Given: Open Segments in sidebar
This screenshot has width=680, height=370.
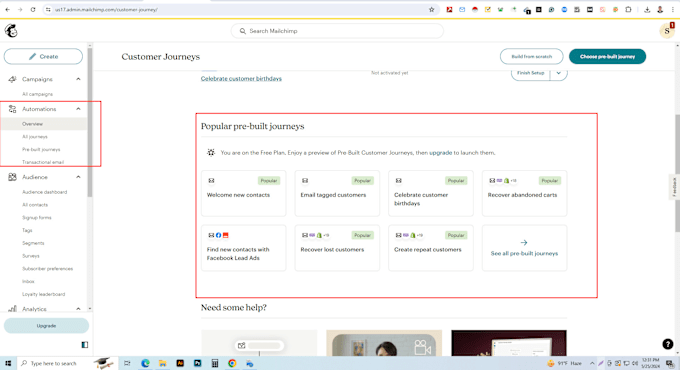Looking at the screenshot, I should (33, 243).
